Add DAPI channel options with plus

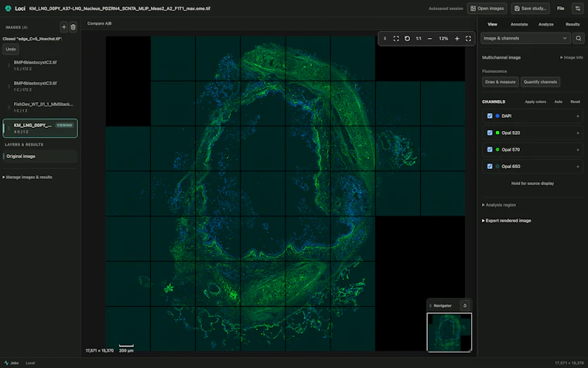(577, 116)
